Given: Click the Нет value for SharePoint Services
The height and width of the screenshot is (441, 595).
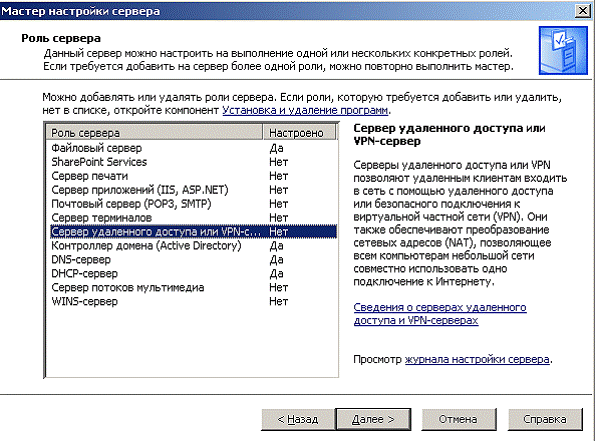Looking at the screenshot, I should (279, 162).
